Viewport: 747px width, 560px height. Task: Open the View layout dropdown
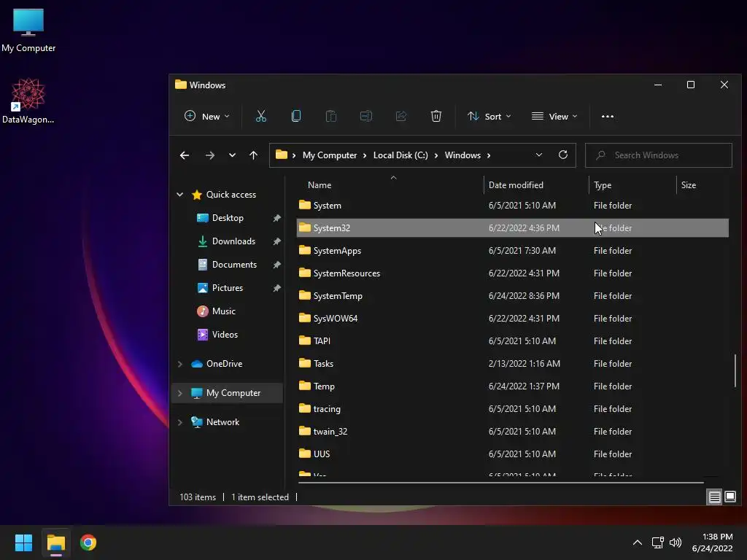pos(554,116)
